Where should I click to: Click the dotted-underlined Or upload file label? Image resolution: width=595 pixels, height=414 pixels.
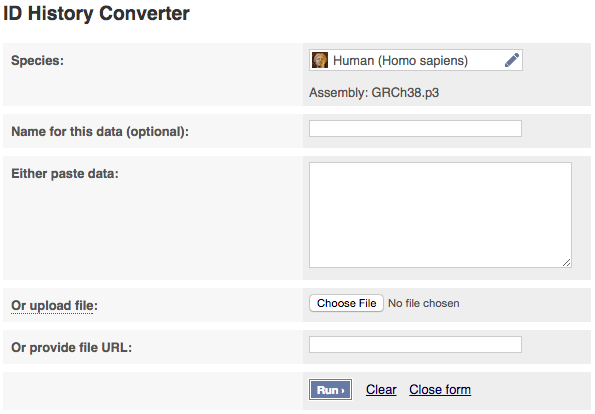tap(54, 305)
